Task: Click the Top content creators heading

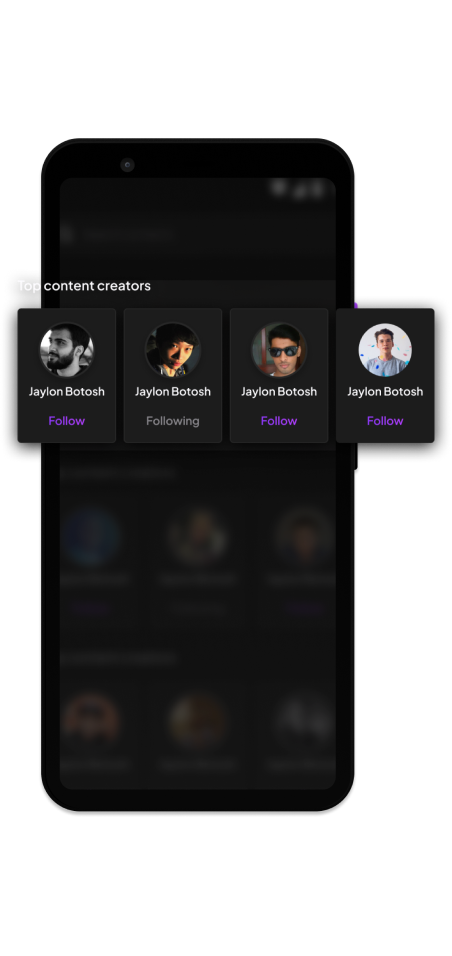Action: click(x=84, y=285)
